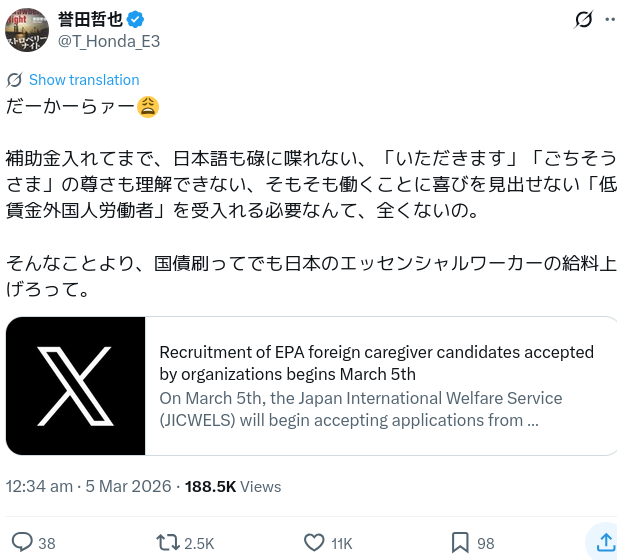
Task: Click the reply speech bubble icon
Action: pos(22,542)
